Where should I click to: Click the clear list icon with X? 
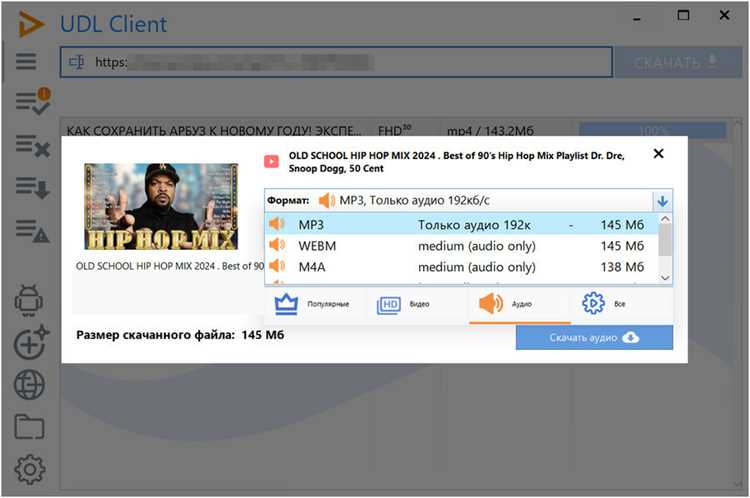pos(33,145)
